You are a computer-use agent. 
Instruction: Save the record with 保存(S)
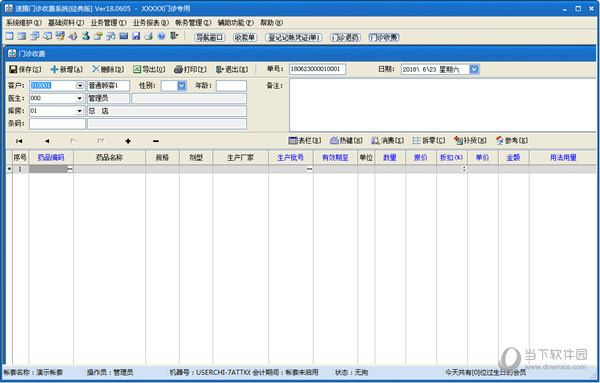point(25,69)
